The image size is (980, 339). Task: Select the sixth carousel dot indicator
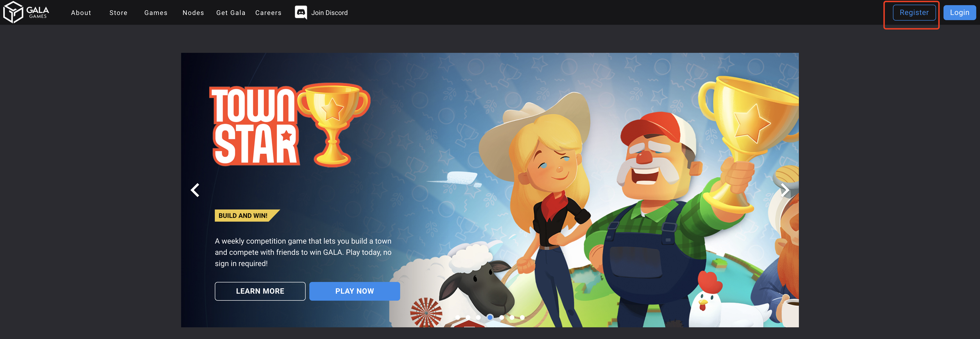point(512,317)
